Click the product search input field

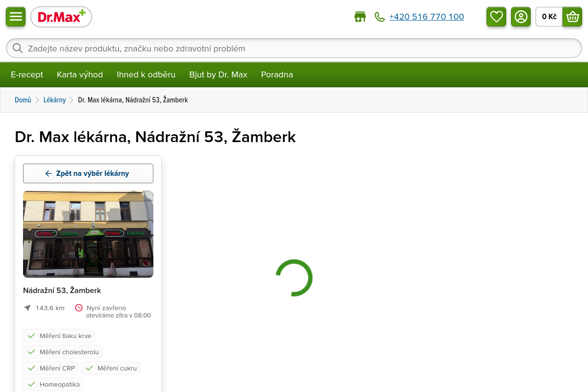click(x=294, y=48)
